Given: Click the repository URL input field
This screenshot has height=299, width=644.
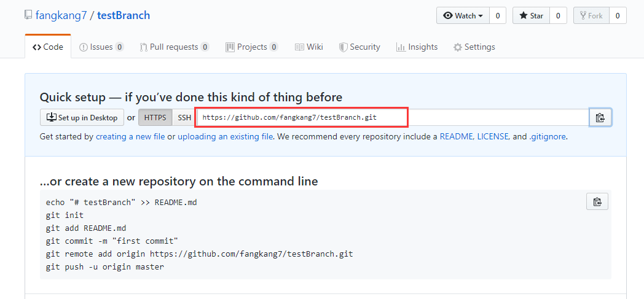Looking at the screenshot, I should pos(392,118).
